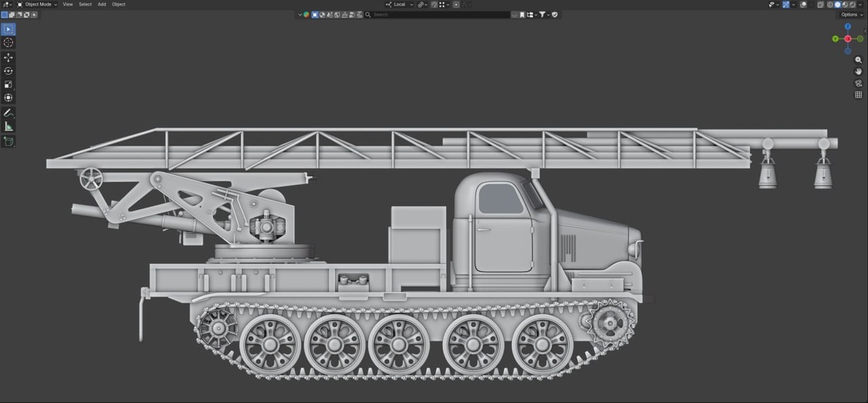The height and width of the screenshot is (403, 868).
Task: Select the Select Box tool
Action: pos(8,29)
